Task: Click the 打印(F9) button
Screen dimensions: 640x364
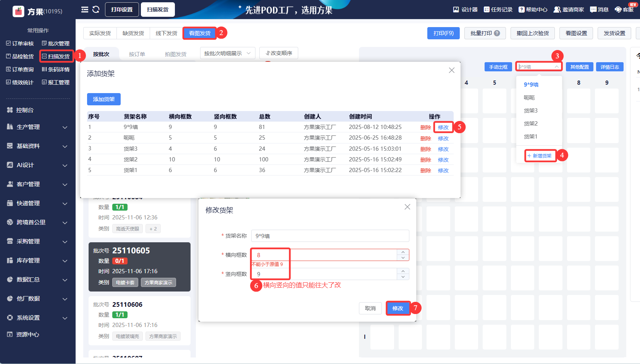Action: [443, 33]
